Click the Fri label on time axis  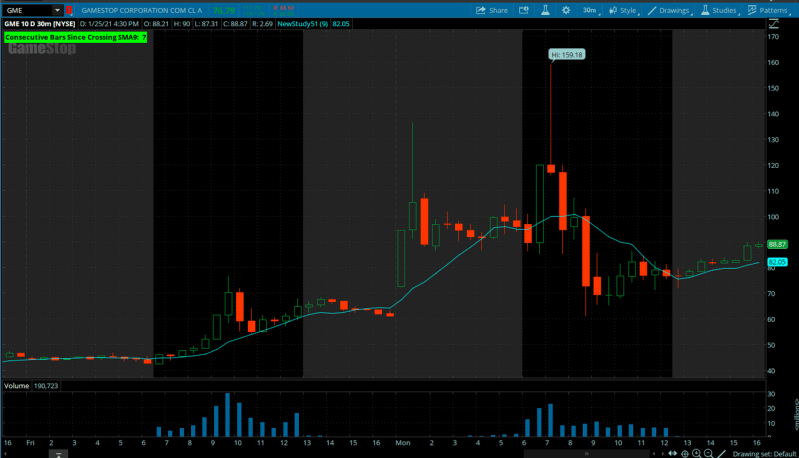pos(31,443)
